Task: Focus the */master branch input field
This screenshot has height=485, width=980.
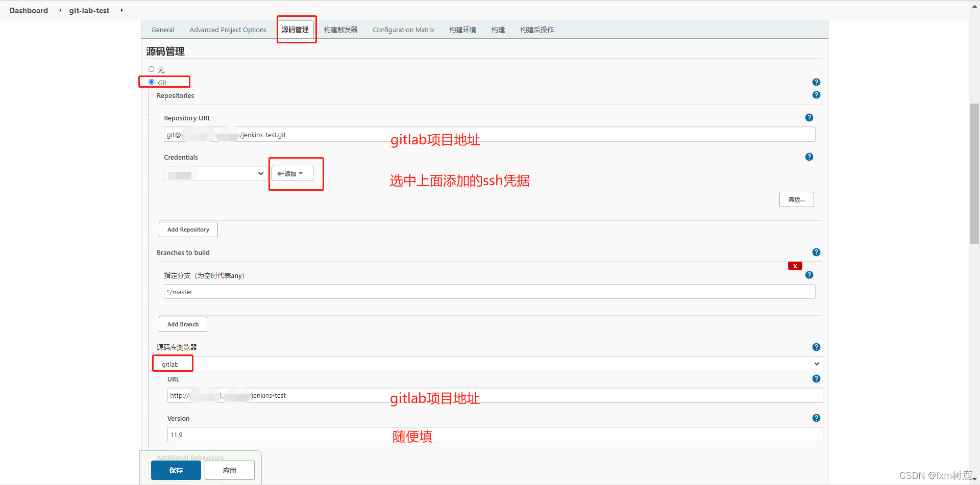Action: click(489, 292)
